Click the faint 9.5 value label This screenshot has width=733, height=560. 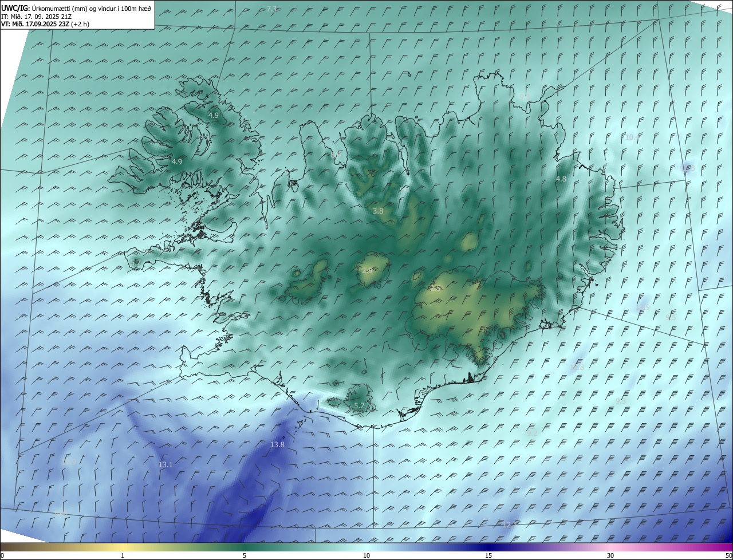[671, 318]
